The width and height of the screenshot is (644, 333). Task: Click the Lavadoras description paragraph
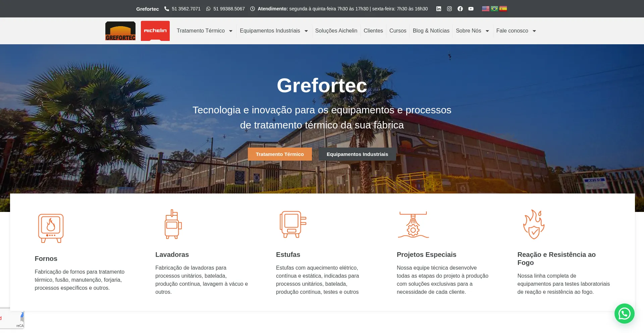(202, 280)
